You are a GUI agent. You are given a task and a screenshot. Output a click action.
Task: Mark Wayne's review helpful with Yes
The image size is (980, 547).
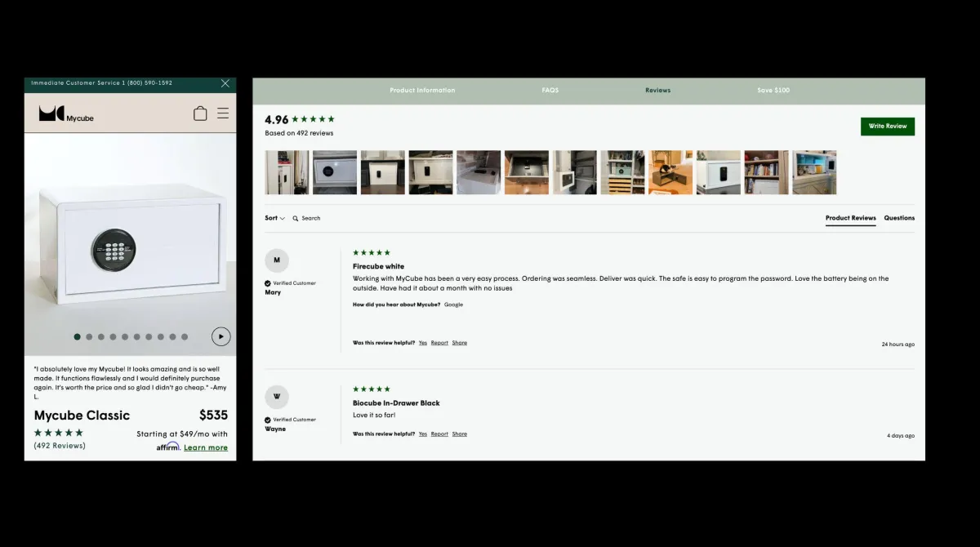tap(423, 434)
